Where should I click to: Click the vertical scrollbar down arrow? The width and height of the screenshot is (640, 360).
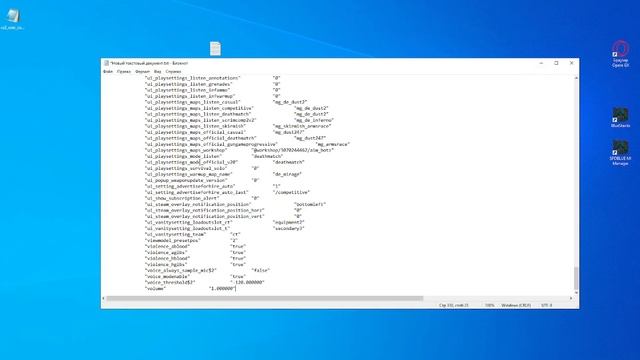pyautogui.click(x=576, y=293)
